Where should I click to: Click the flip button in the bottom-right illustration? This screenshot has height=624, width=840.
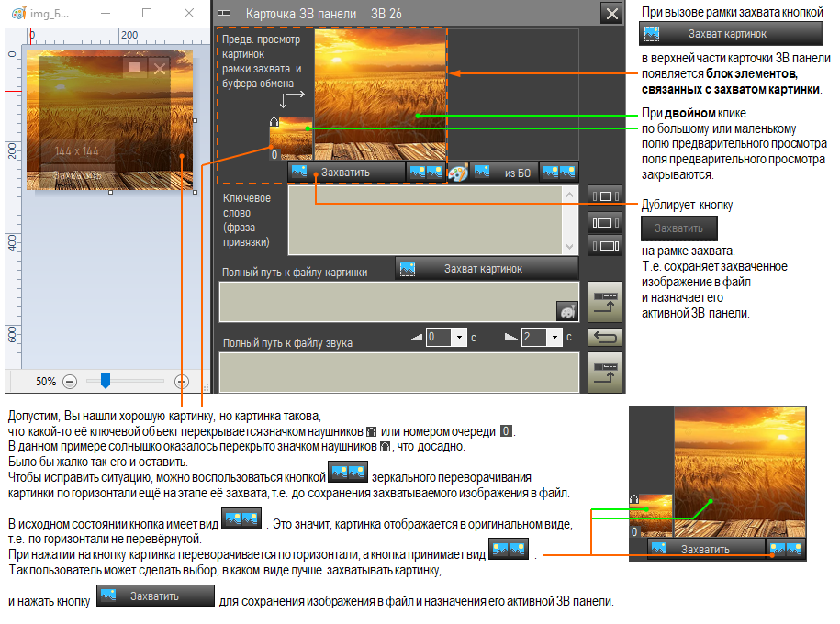click(787, 549)
